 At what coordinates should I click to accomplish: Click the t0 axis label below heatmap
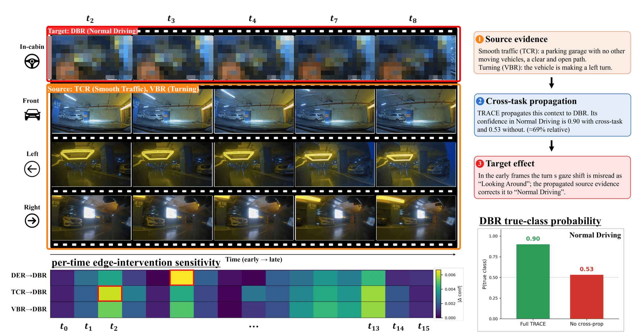(x=64, y=327)
